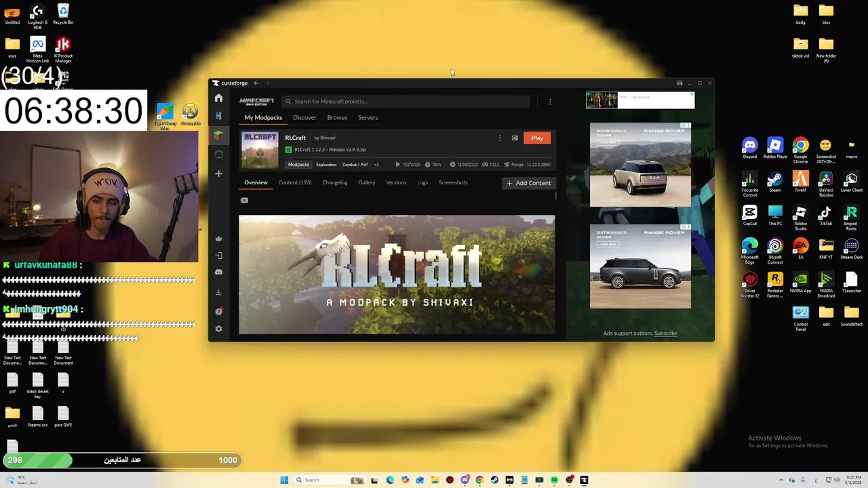This screenshot has height=488, width=868.
Task: Open the Discover tab
Action: pyautogui.click(x=304, y=118)
